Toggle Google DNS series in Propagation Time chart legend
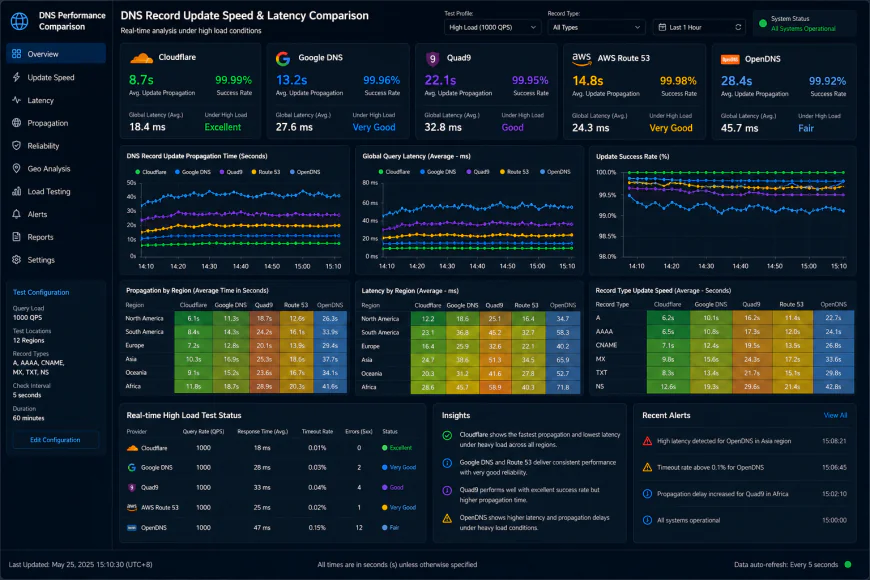 [x=193, y=172]
